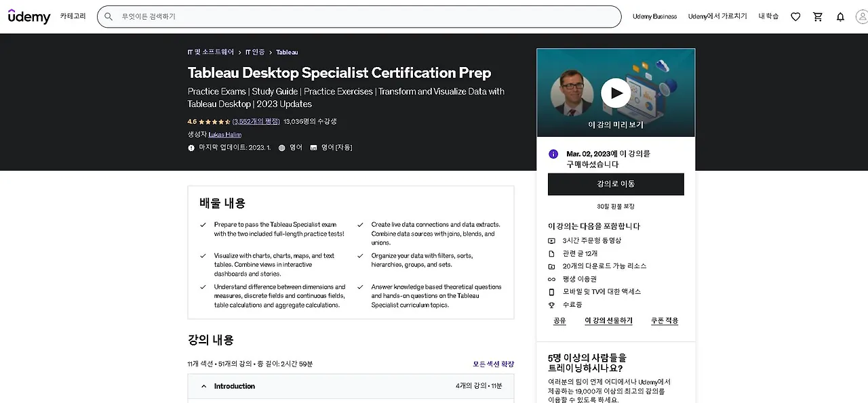Click the articles document icon
This screenshot has height=403, width=868.
(551, 253)
